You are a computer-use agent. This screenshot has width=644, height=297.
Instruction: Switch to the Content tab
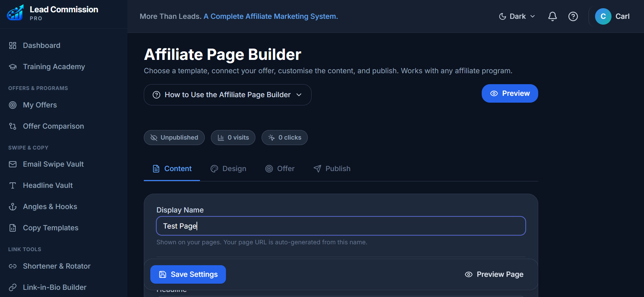click(x=172, y=169)
